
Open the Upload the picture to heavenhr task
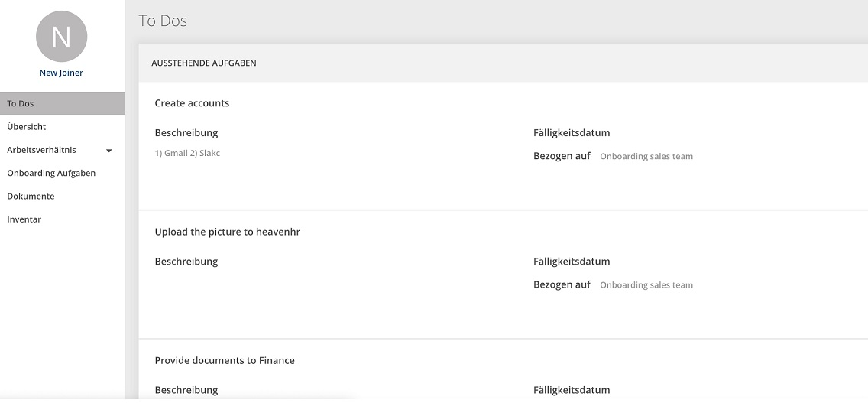tap(227, 232)
